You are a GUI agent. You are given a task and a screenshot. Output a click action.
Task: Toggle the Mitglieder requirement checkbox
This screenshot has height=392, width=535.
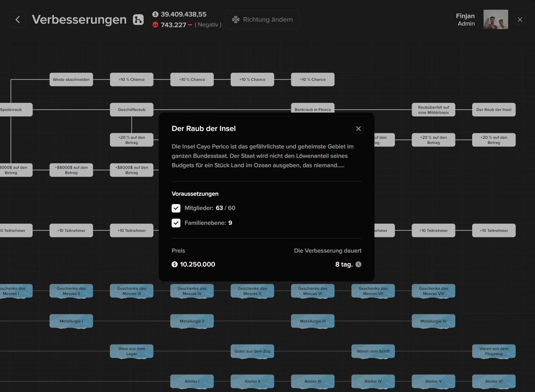[x=176, y=208]
